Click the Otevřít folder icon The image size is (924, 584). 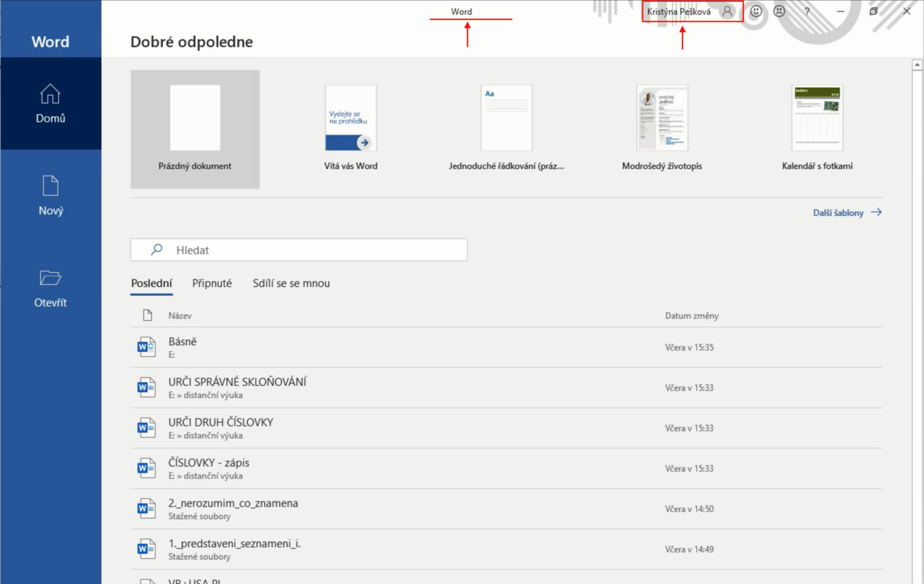tap(50, 278)
